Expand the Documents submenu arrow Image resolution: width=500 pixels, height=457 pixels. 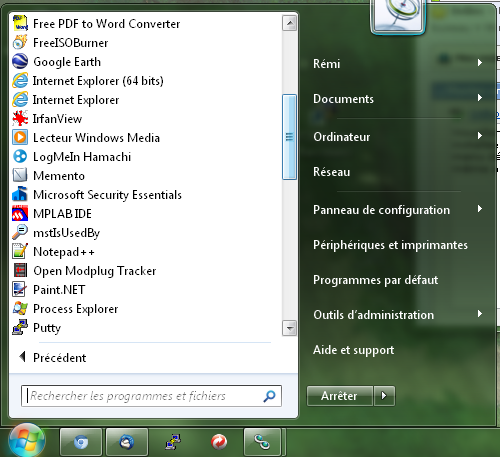[x=480, y=97]
